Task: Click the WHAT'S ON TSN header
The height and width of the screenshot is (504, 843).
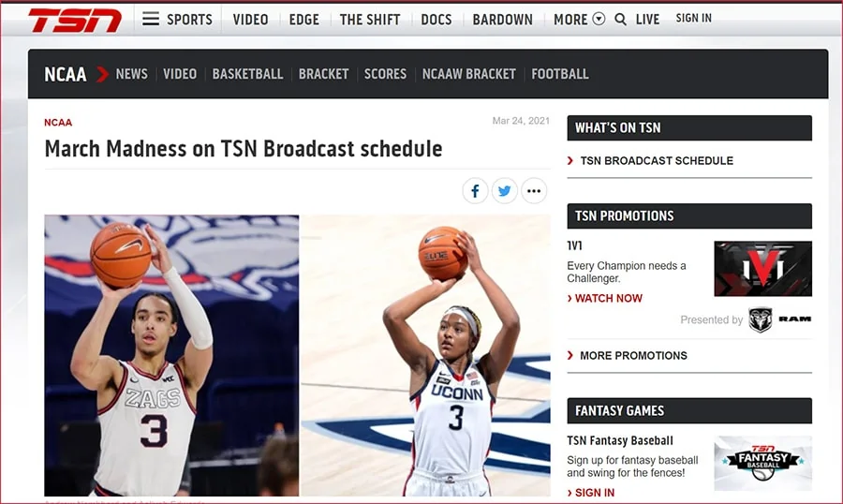Action: [689, 128]
